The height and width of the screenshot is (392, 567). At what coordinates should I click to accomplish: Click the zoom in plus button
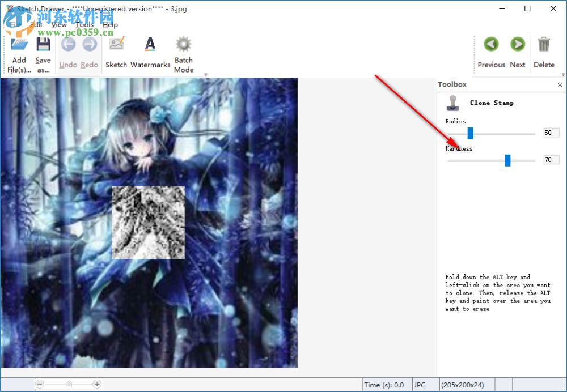[x=98, y=384]
